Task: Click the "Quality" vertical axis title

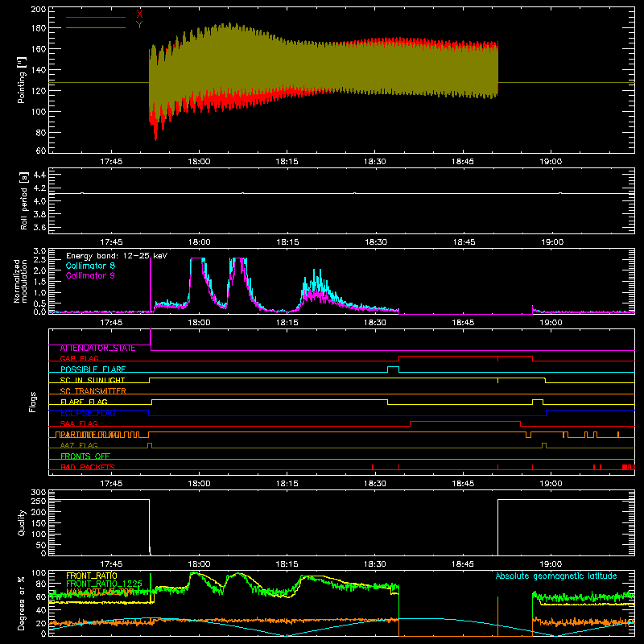Action: click(x=22, y=523)
